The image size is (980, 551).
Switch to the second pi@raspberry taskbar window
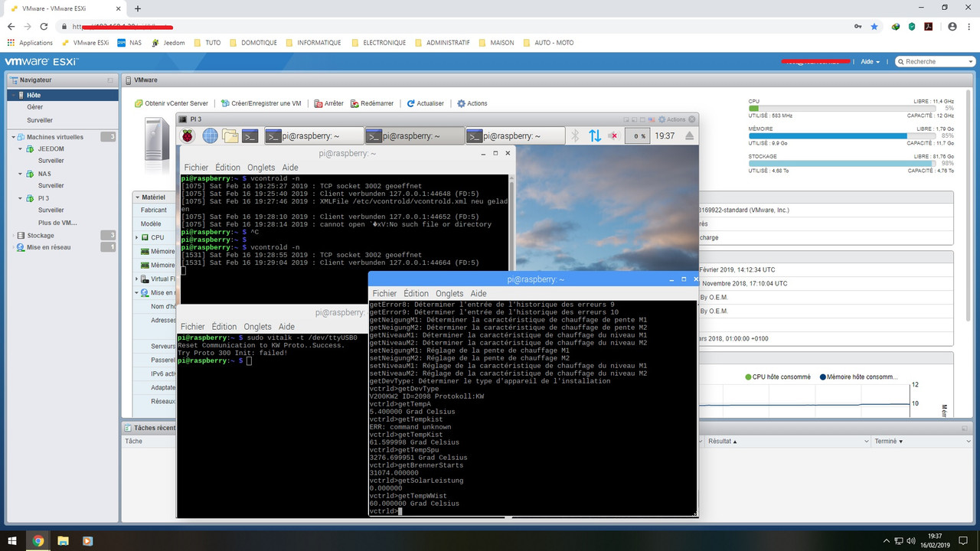pyautogui.click(x=414, y=136)
